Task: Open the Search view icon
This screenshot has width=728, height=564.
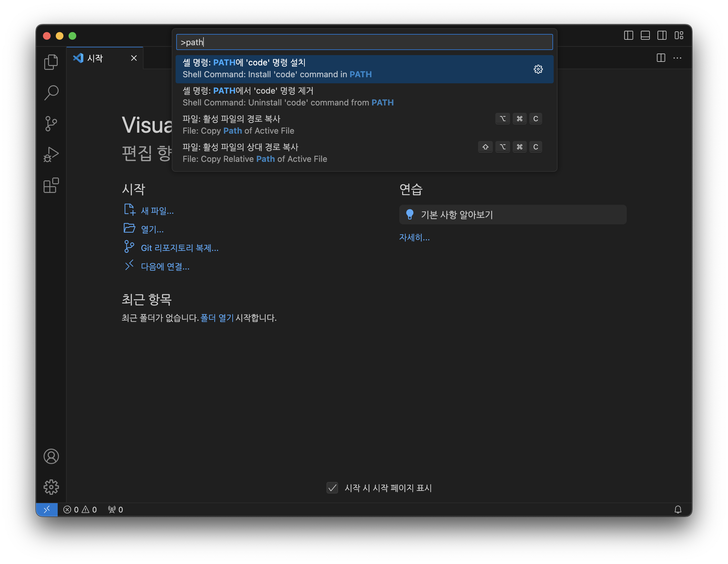Action: pos(51,92)
